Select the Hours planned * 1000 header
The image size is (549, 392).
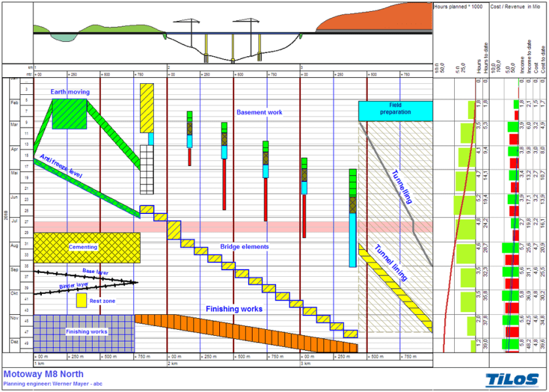457,6
